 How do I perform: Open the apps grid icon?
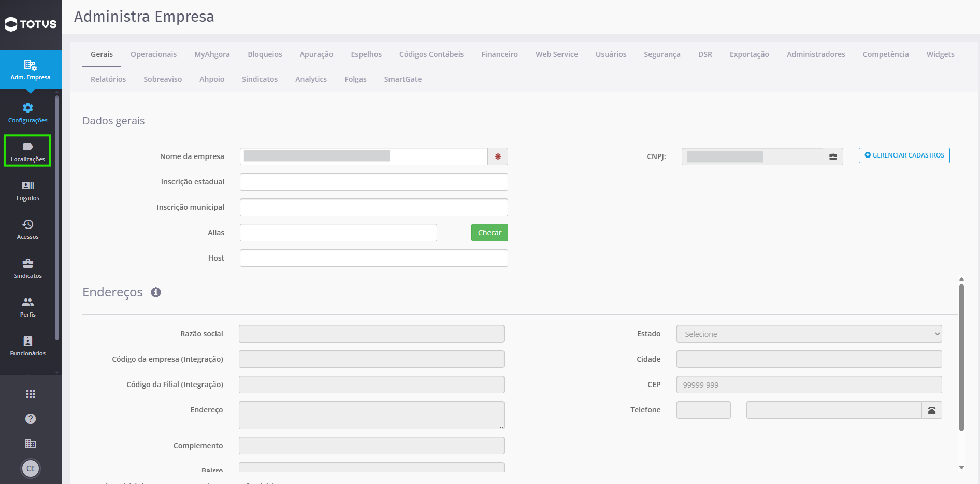click(31, 394)
